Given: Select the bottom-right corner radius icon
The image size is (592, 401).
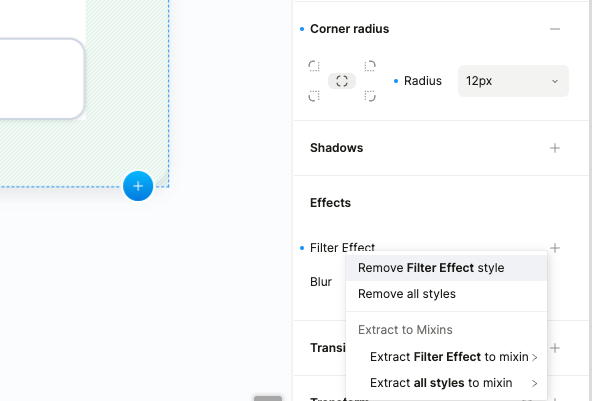Looking at the screenshot, I should coord(370,96).
